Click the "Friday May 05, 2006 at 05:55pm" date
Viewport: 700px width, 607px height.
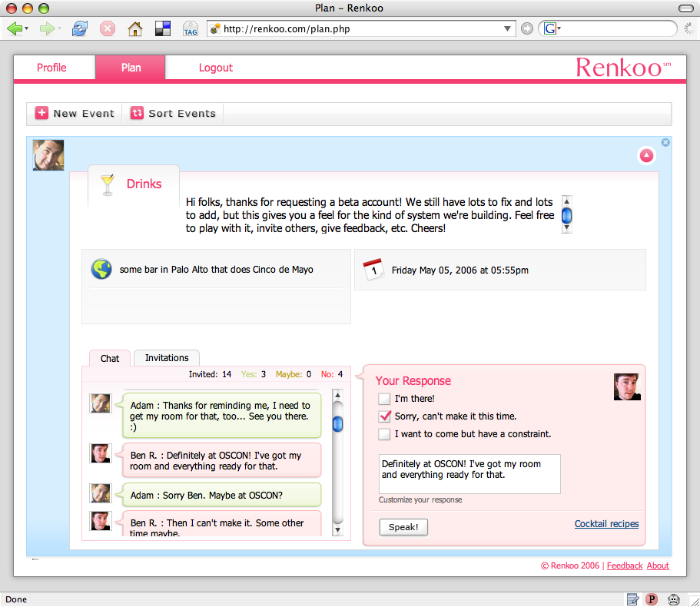[x=459, y=270]
